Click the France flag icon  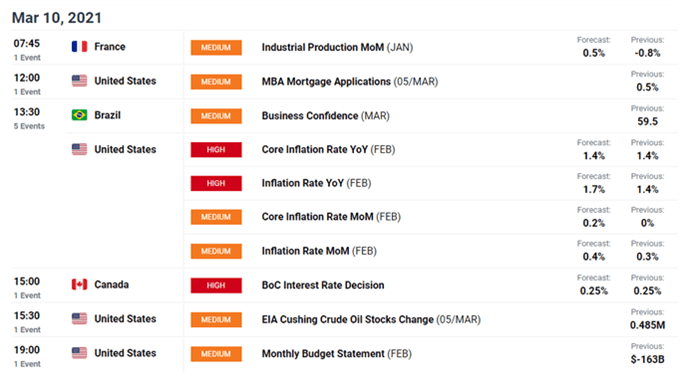point(79,46)
